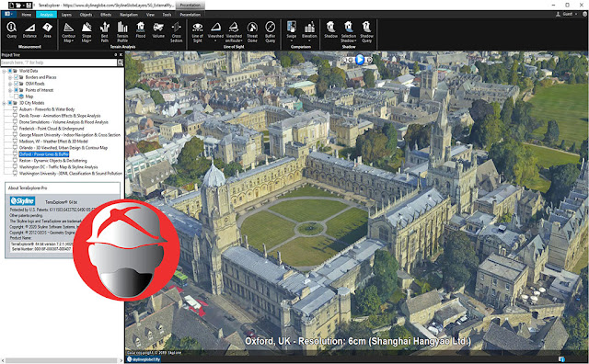Launch the Buffer Query tool
589x364 pixels.
[270, 32]
